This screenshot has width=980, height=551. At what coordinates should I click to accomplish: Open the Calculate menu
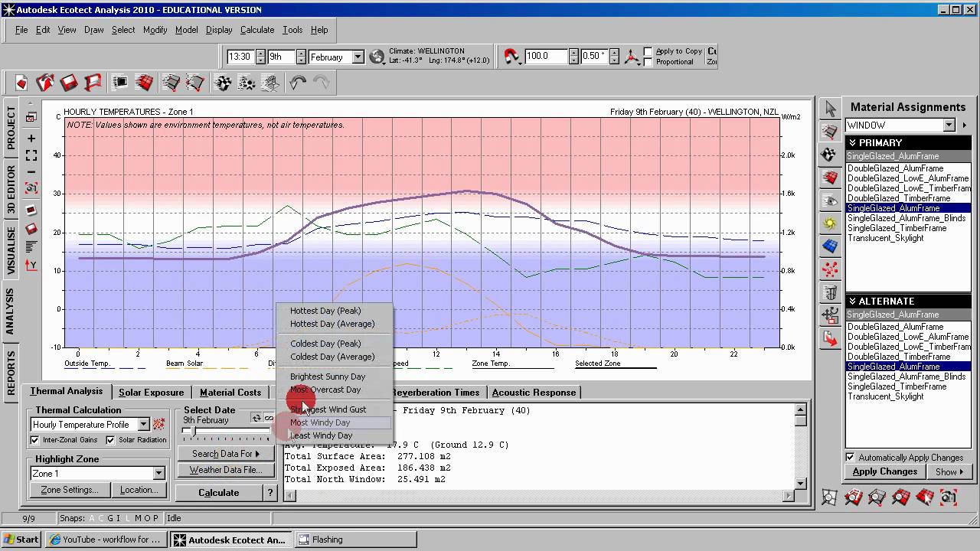256,30
